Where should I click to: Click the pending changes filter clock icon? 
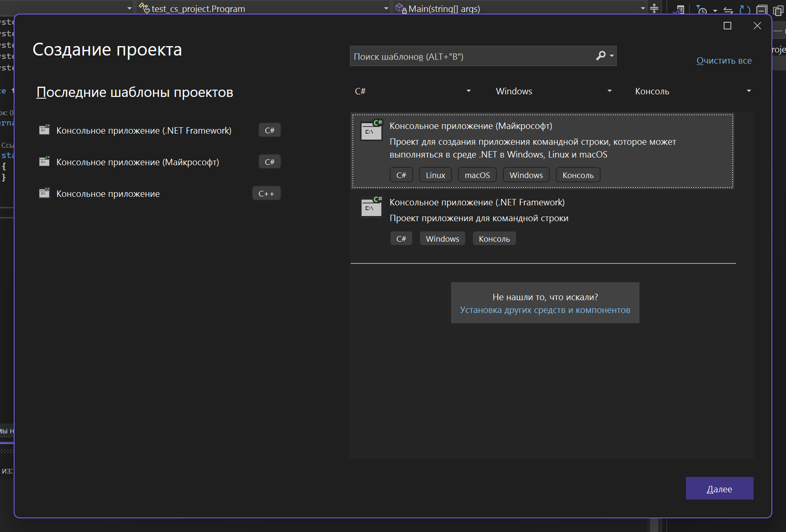pos(701,9)
